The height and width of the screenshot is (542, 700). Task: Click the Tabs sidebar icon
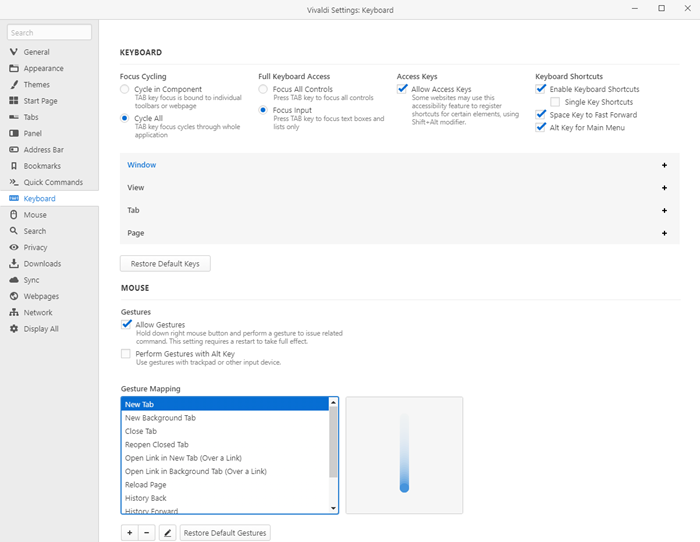tap(14, 117)
